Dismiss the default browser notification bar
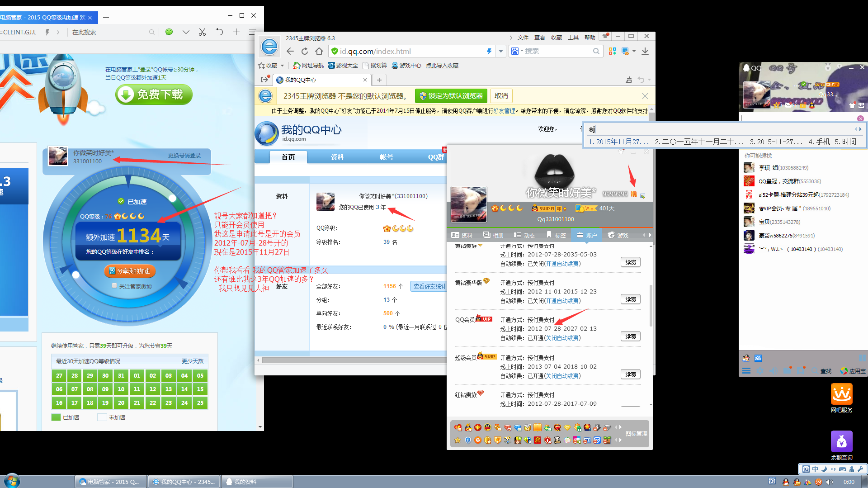 click(x=645, y=96)
